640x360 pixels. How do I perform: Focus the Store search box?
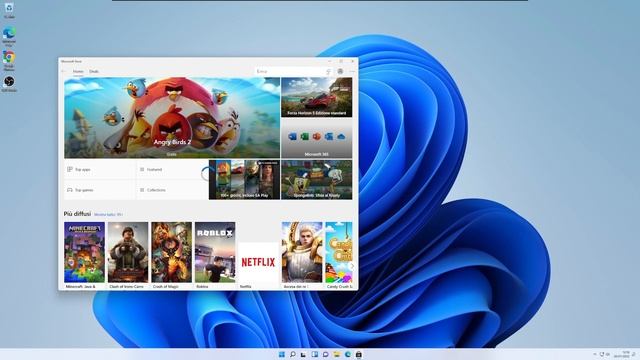(x=293, y=71)
